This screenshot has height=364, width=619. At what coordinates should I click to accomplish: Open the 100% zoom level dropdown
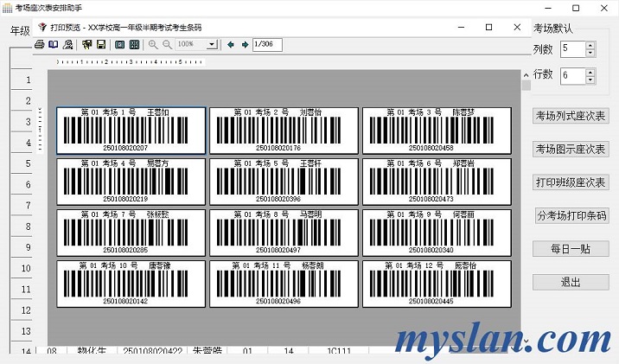click(x=212, y=44)
